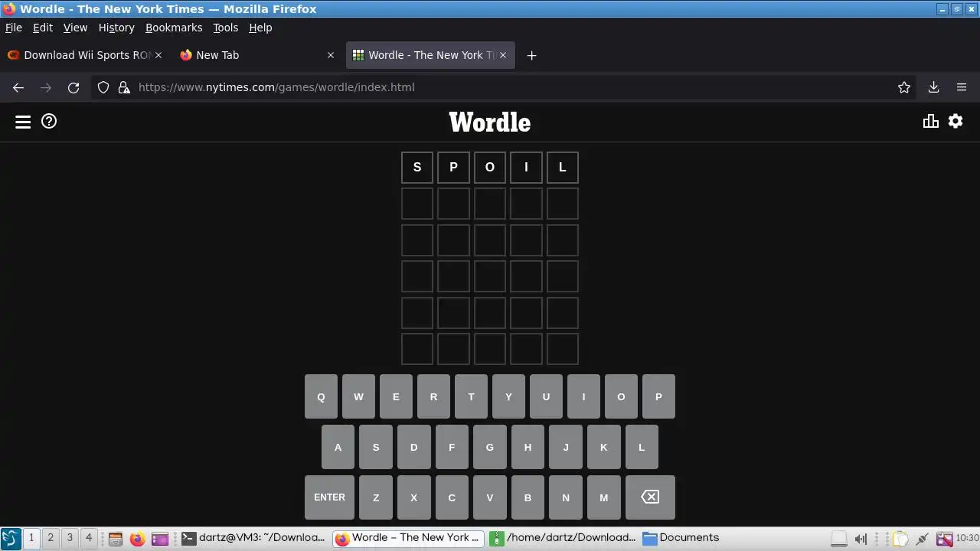This screenshot has width=980, height=551.
Task: Click the R key on the Wordle keyboard
Action: pyautogui.click(x=433, y=396)
